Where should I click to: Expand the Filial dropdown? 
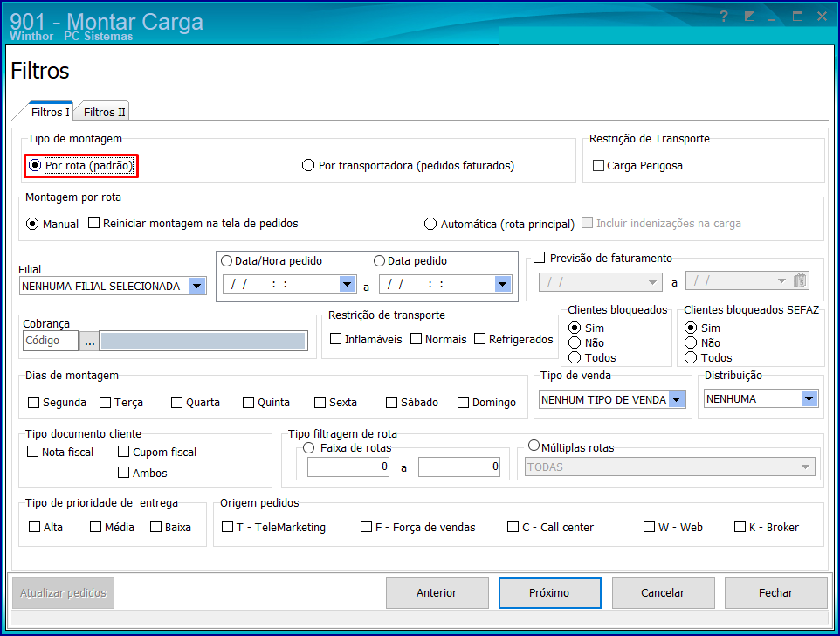tap(197, 287)
